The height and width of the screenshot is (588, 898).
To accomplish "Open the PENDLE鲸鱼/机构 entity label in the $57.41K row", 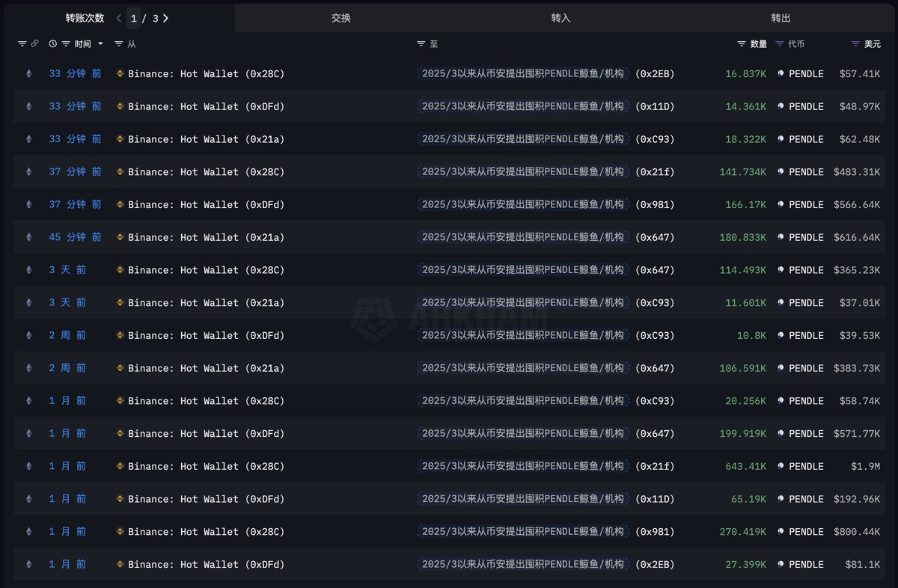I will [x=523, y=74].
